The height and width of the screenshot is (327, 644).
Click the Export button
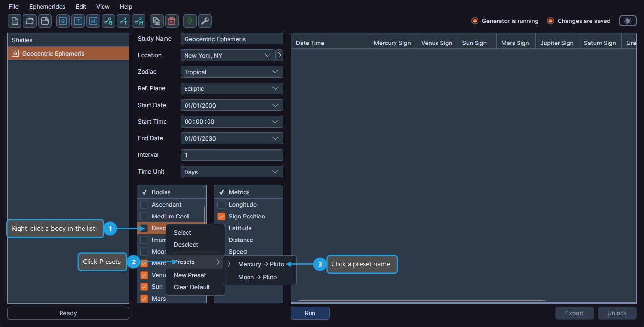pyautogui.click(x=574, y=313)
